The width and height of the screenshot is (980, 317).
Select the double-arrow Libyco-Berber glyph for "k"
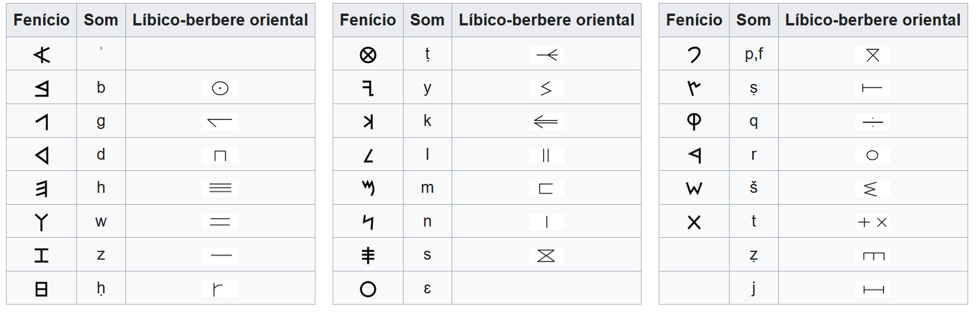[546, 122]
